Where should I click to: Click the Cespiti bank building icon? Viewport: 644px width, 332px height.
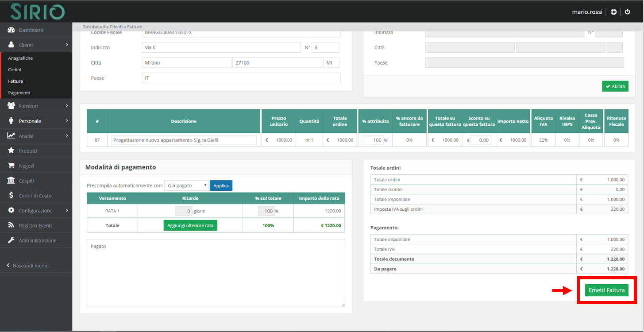coord(12,181)
